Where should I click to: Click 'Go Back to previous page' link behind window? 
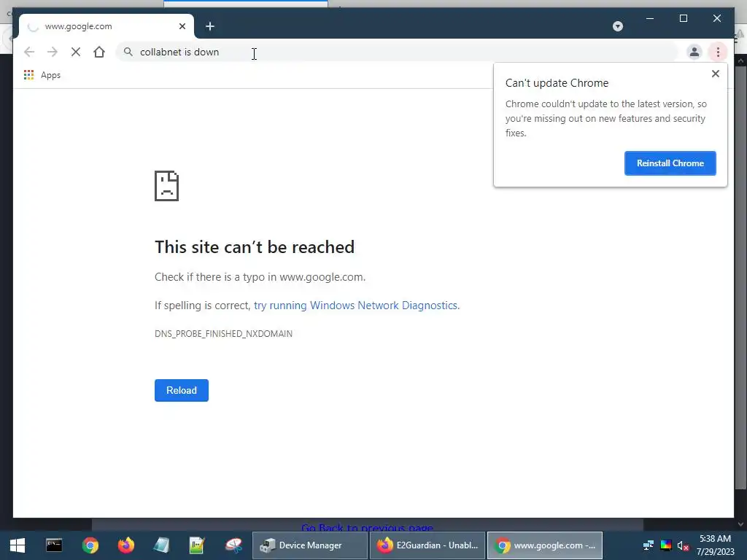point(367,527)
